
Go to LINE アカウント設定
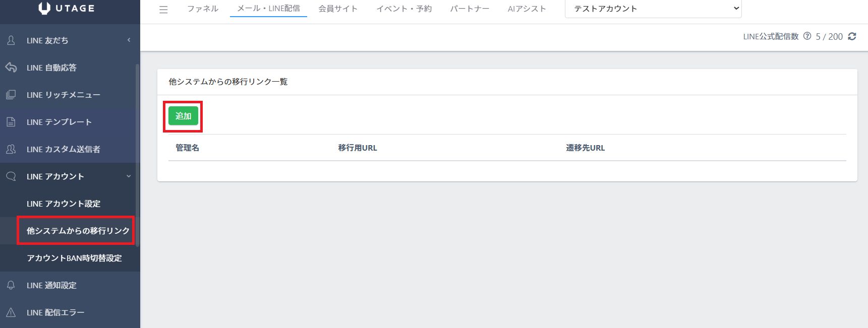pos(64,204)
